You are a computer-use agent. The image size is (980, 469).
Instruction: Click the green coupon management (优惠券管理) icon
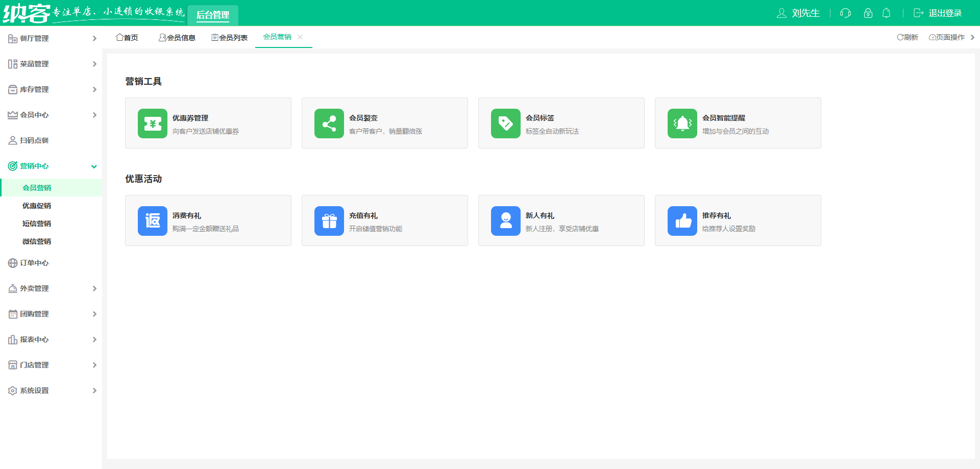coord(152,124)
